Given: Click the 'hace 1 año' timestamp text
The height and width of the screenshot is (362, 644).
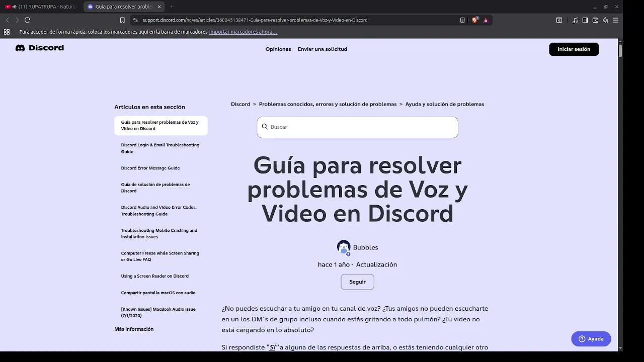Looking at the screenshot, I should click(x=334, y=264).
